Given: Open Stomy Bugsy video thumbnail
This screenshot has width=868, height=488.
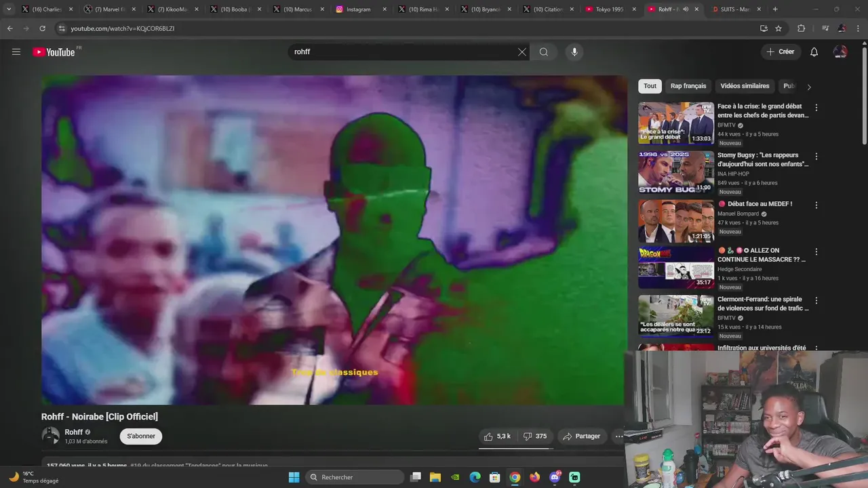Looking at the screenshot, I should click(676, 172).
